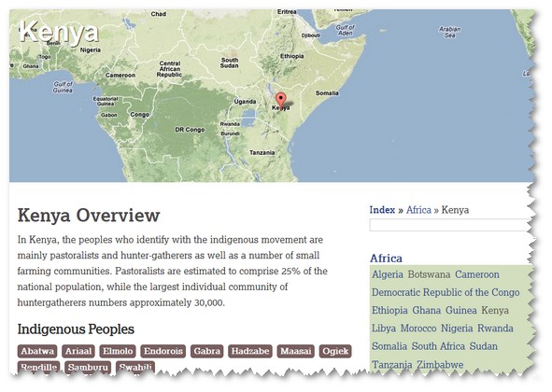Click the Arabian Sea label on the map

450,32
